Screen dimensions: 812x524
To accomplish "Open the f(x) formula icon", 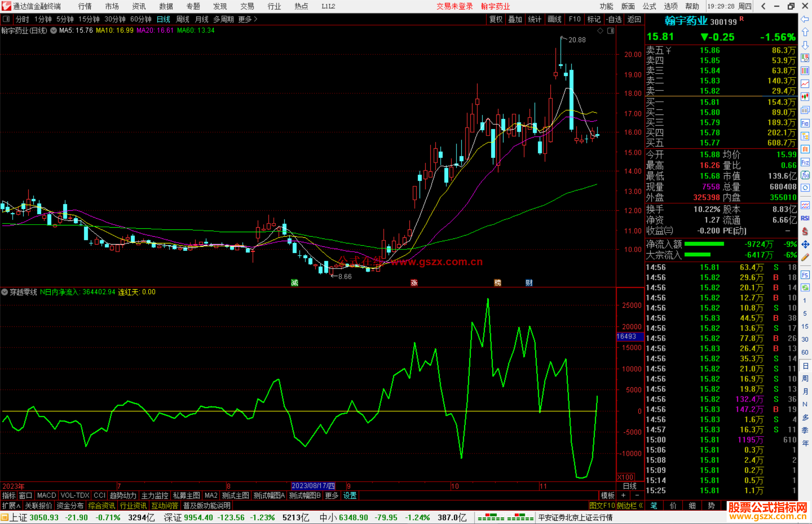I will tap(805, 175).
